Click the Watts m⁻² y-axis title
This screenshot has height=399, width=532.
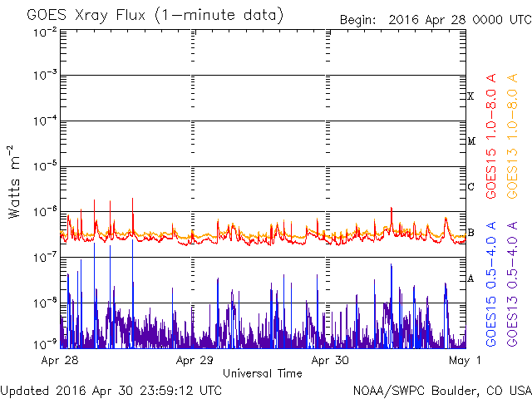tap(14, 181)
